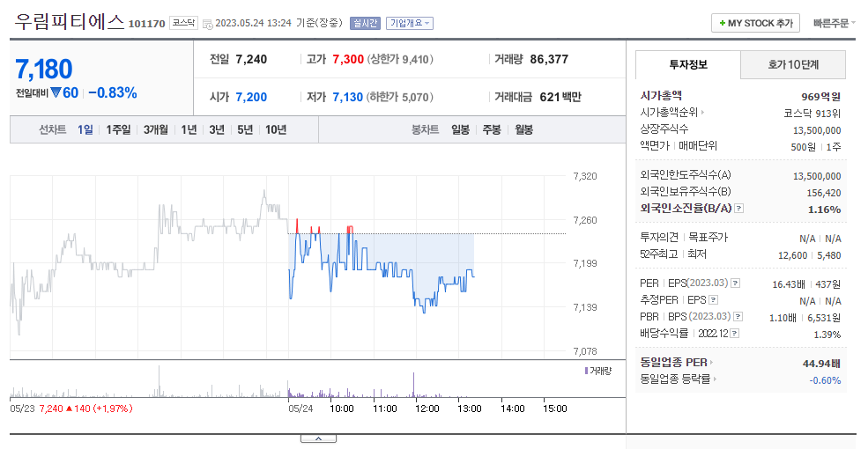Open help icon beside 외국인소진율(B/A)
868x449 pixels.
(739, 209)
